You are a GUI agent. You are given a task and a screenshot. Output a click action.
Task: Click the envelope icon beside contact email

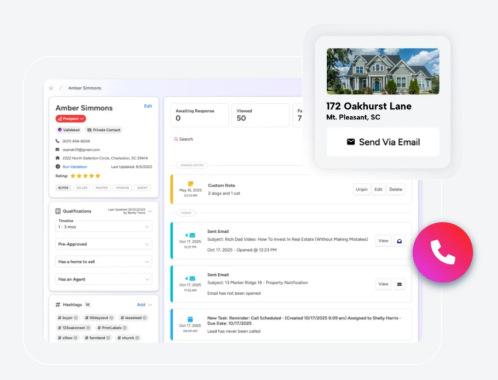tap(57, 150)
